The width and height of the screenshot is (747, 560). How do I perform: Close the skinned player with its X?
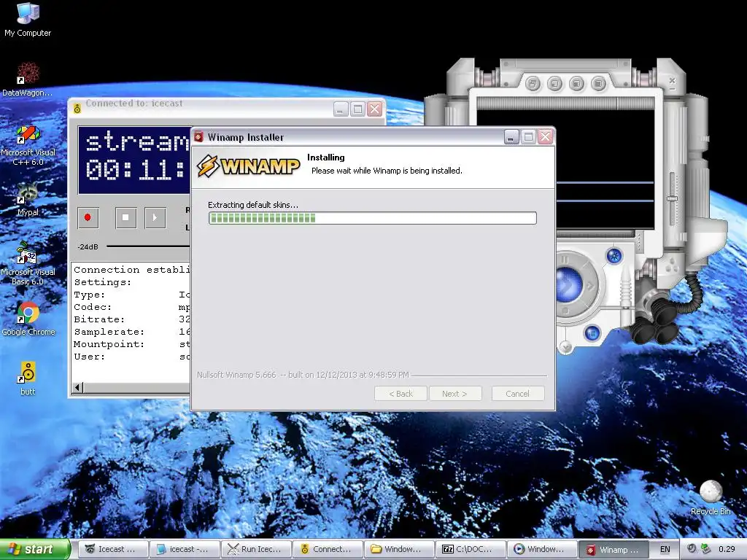pos(672,81)
